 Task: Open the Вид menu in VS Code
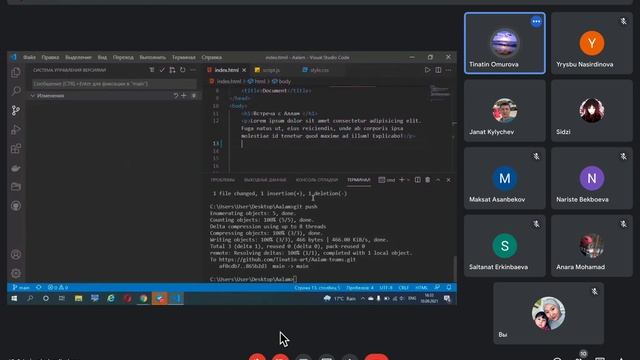(x=102, y=57)
